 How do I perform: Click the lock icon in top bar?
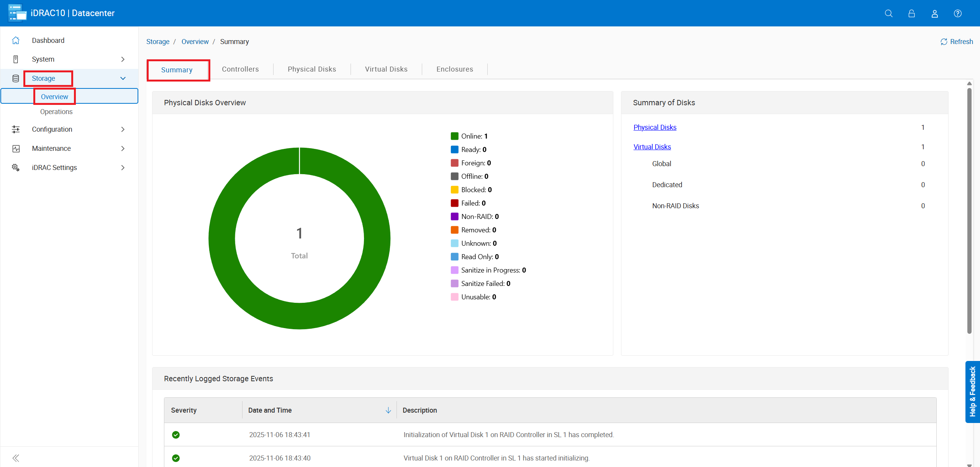click(x=911, y=13)
